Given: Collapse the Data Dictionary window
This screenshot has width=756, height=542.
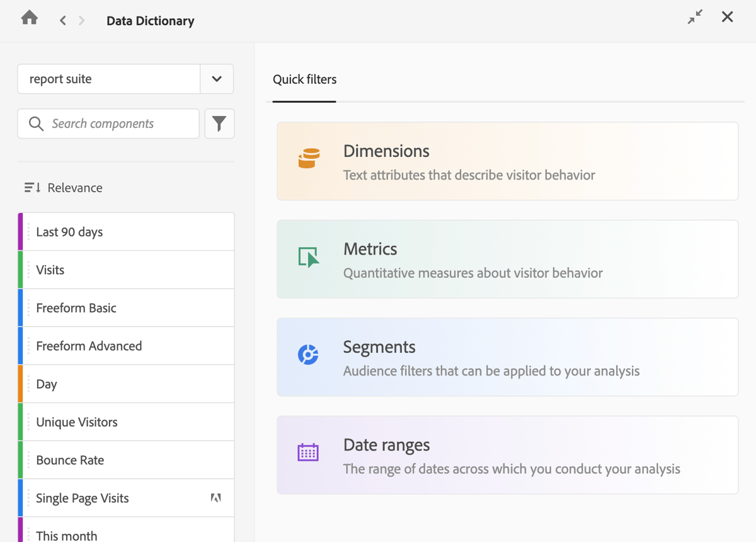Looking at the screenshot, I should pos(695,16).
